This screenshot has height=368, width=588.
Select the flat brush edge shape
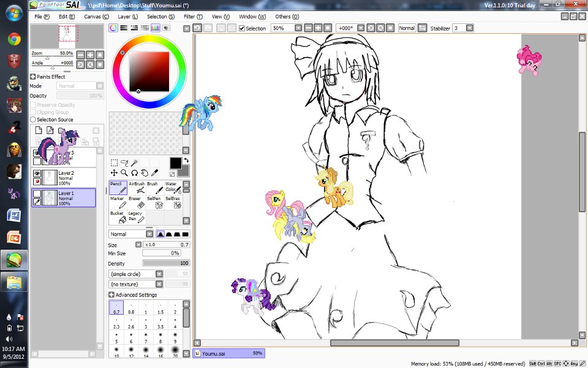pos(185,234)
